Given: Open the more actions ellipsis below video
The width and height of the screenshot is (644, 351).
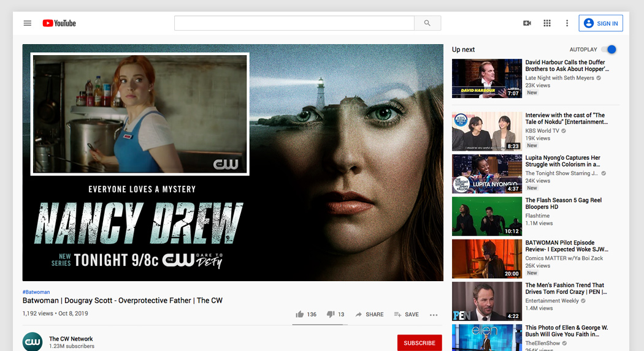Looking at the screenshot, I should point(434,315).
